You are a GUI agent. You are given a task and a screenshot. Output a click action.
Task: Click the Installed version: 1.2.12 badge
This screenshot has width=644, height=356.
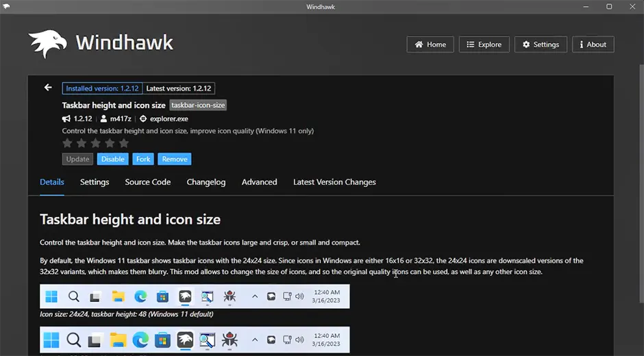[x=102, y=88]
